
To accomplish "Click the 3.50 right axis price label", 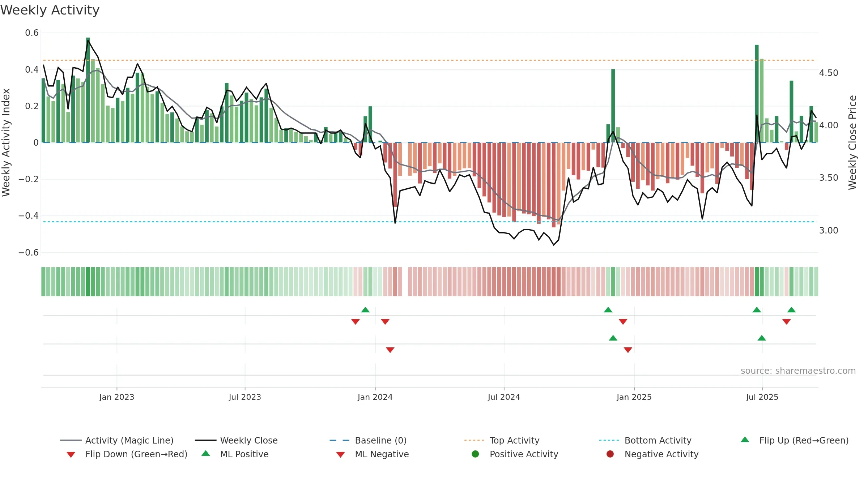I will click(x=829, y=178).
